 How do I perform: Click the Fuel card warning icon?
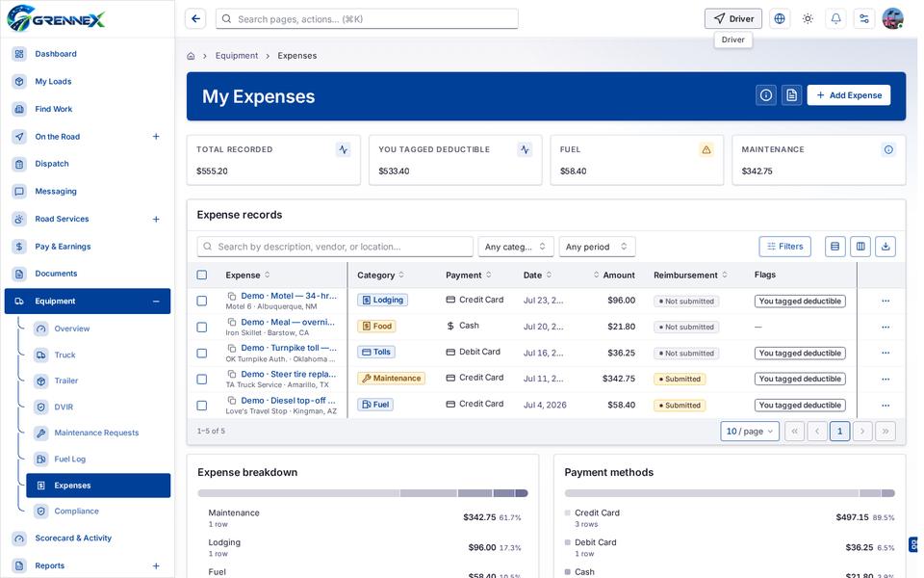(706, 150)
